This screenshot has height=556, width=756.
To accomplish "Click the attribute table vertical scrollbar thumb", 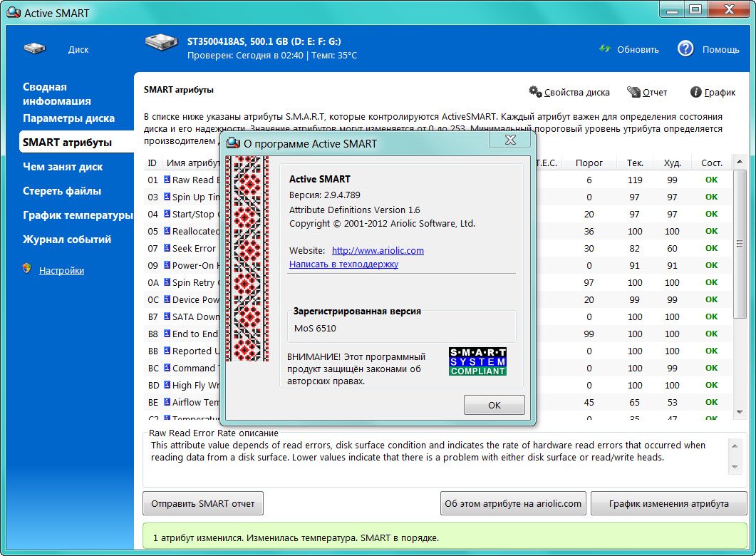I will click(x=740, y=244).
